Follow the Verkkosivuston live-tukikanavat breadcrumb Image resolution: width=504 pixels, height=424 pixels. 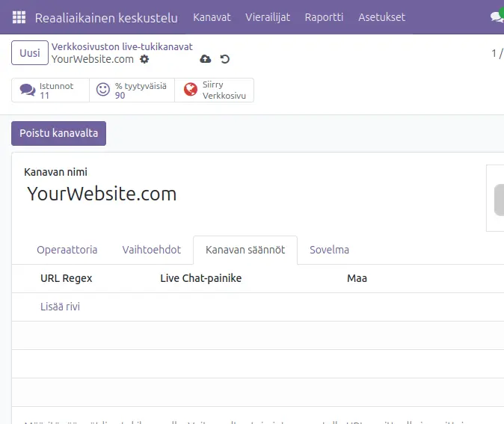122,46
